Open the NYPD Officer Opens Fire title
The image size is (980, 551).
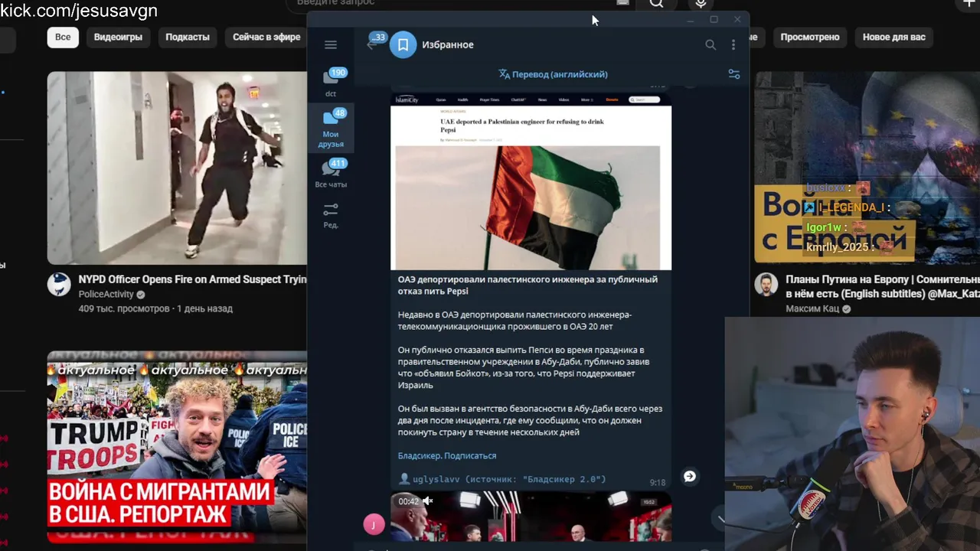tap(192, 280)
